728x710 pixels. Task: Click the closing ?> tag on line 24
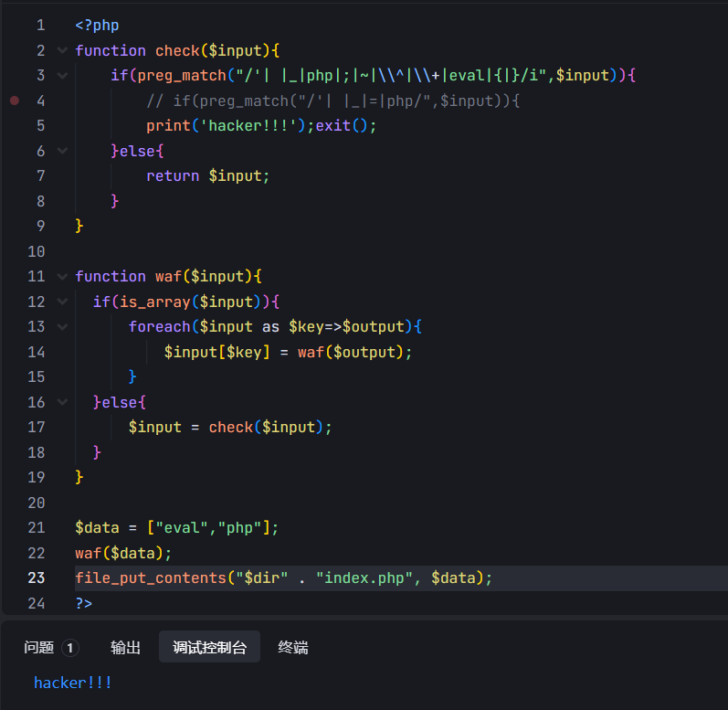83,603
